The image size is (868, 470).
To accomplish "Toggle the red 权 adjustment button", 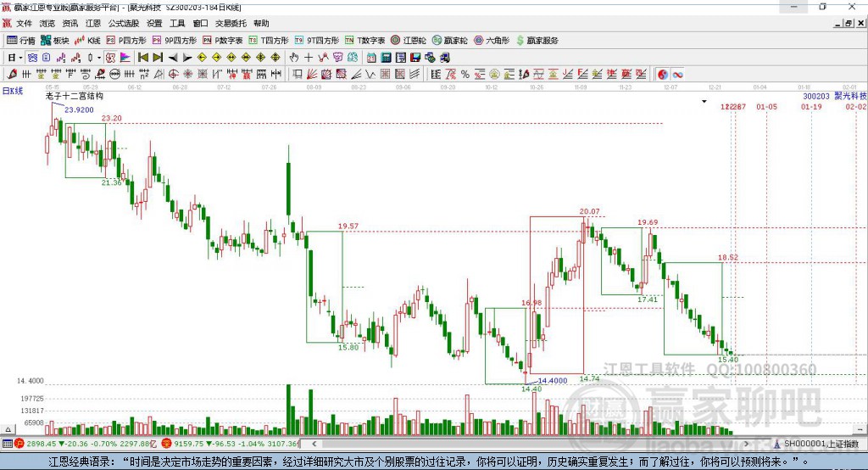I will click(111, 58).
